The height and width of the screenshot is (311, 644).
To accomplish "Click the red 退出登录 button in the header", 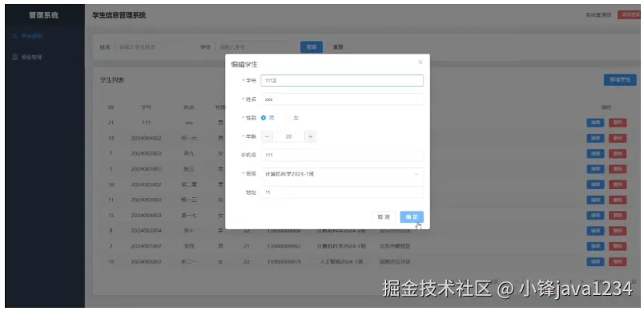I will tap(629, 14).
